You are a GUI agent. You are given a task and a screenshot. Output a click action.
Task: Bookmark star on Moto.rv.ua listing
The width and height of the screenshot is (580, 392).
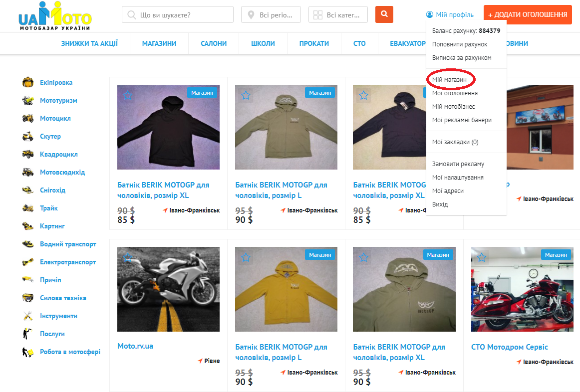tap(128, 257)
